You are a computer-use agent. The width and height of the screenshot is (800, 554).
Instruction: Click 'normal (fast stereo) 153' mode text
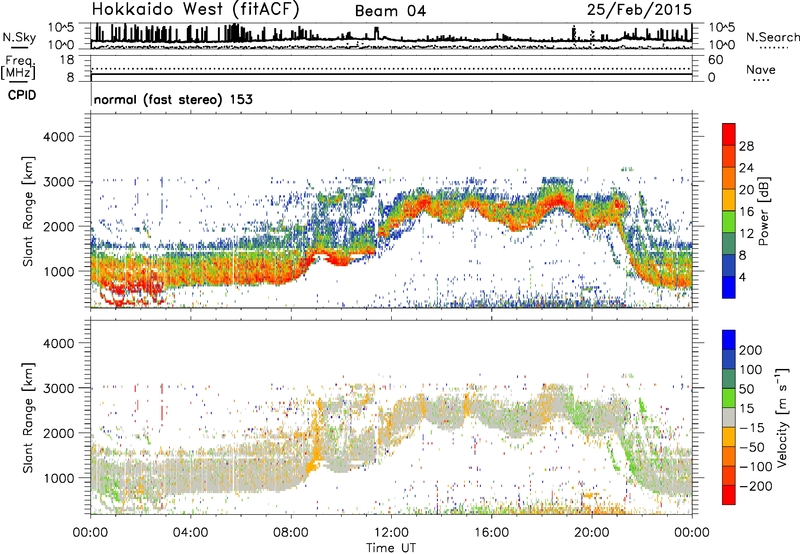(x=173, y=99)
